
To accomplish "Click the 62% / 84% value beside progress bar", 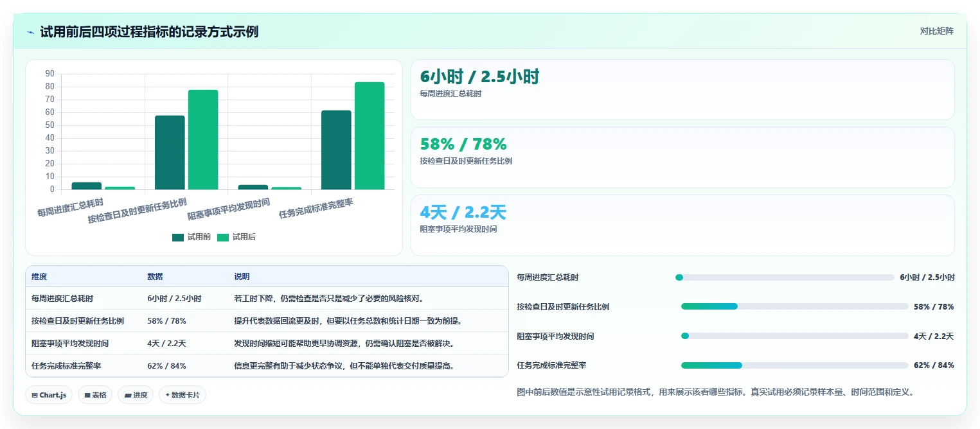I will (934, 365).
